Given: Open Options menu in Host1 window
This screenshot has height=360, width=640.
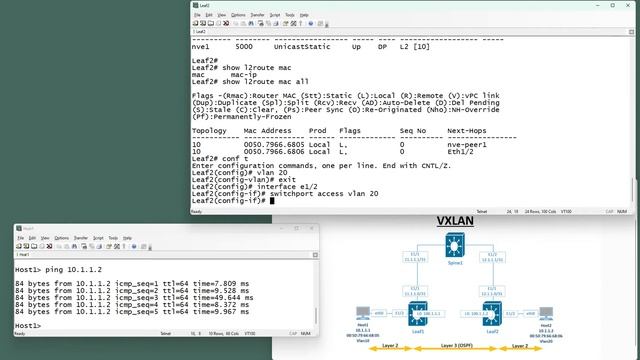Looking at the screenshot, I should pyautogui.click(x=62, y=238).
